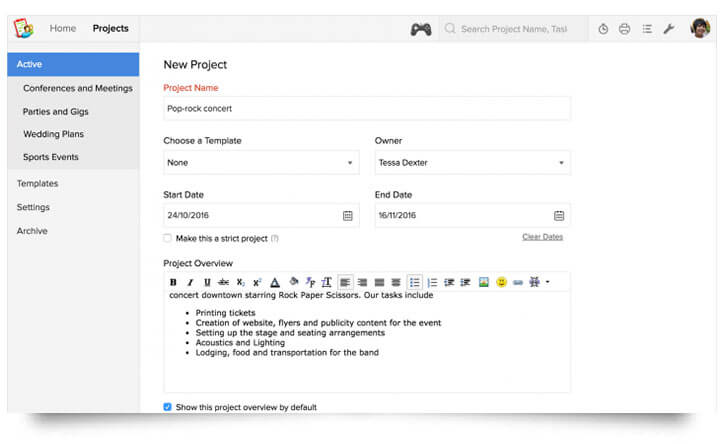Open Archive in sidebar
This screenshot has height=444, width=725.
[x=32, y=231]
